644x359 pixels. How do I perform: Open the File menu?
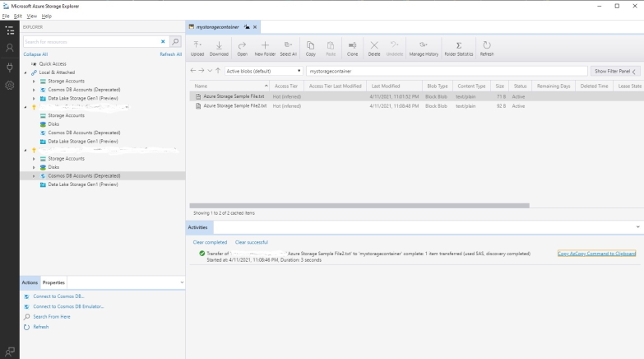coord(6,16)
